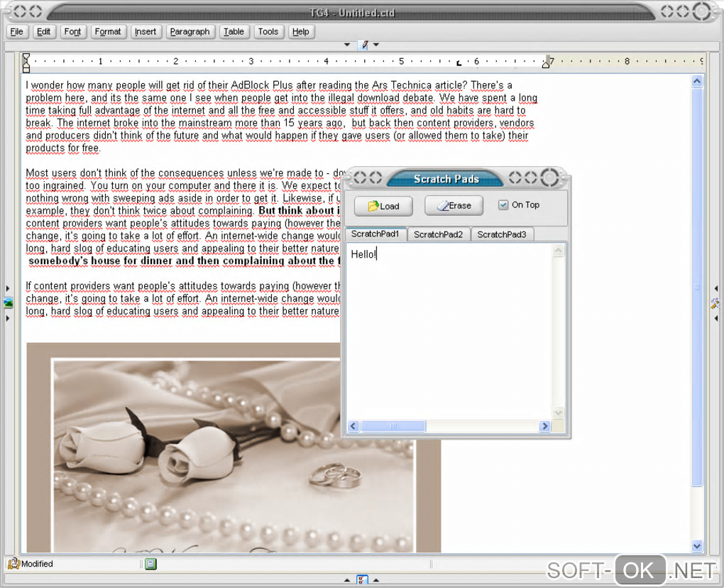Viewport: 724px width, 588px height.
Task: Click the lower arrow on the right side strip
Action: (715, 318)
